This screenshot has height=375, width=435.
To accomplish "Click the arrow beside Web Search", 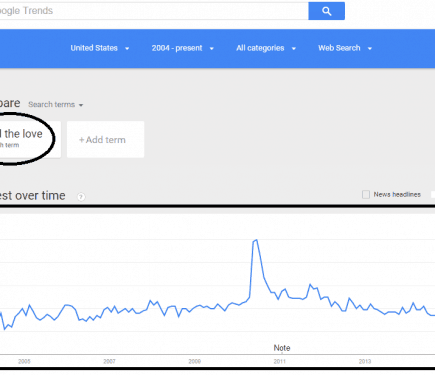I will click(x=370, y=49).
